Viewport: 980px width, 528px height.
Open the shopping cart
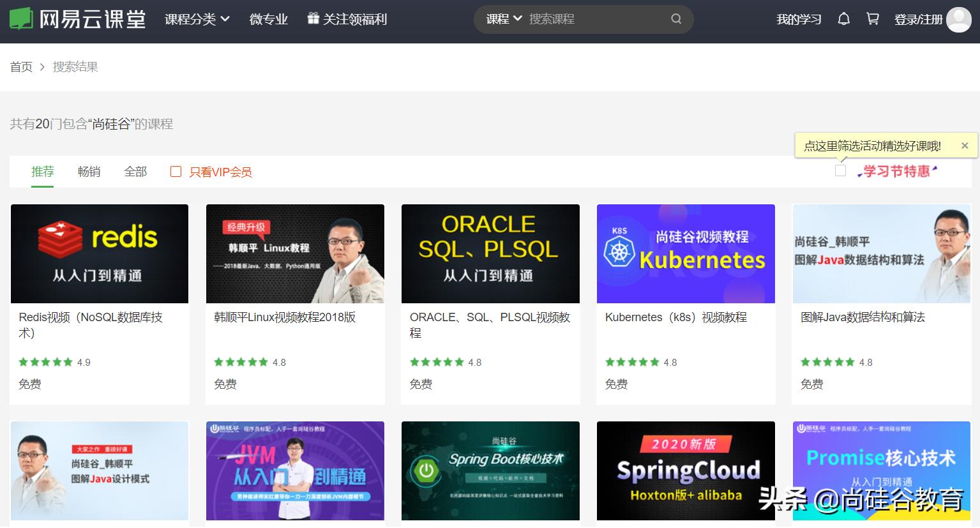tap(872, 19)
